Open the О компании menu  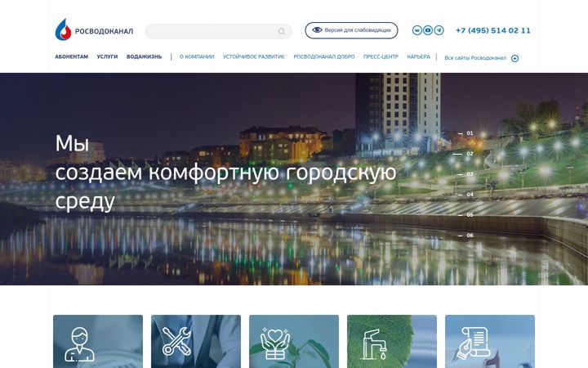tap(197, 56)
